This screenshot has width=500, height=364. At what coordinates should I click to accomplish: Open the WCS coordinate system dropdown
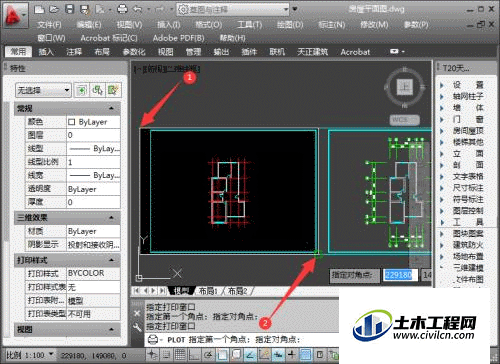click(x=405, y=120)
